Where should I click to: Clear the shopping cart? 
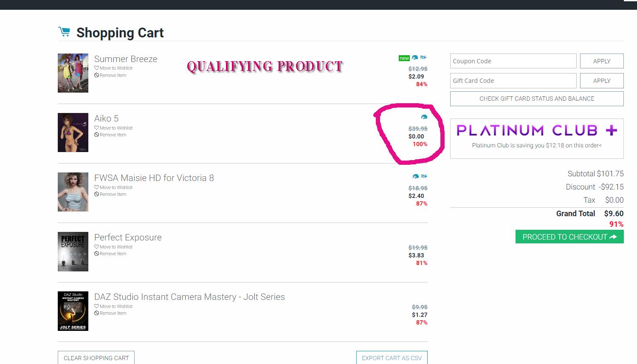[96, 358]
